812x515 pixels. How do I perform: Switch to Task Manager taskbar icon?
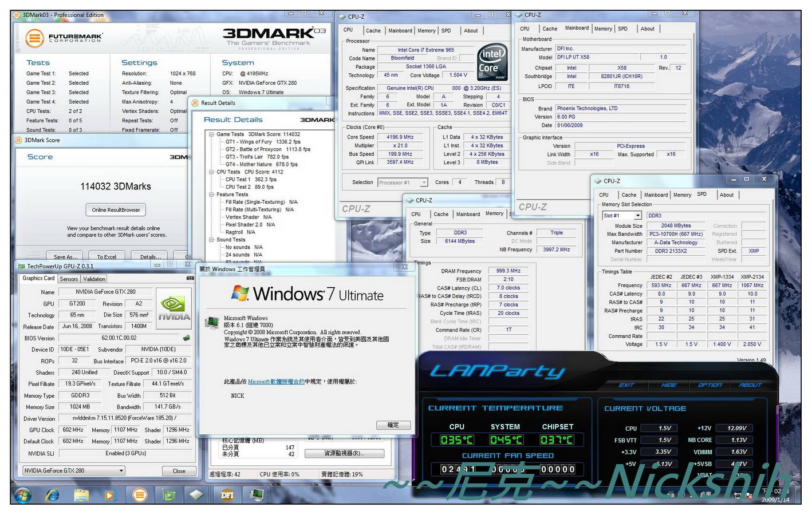[x=257, y=494]
